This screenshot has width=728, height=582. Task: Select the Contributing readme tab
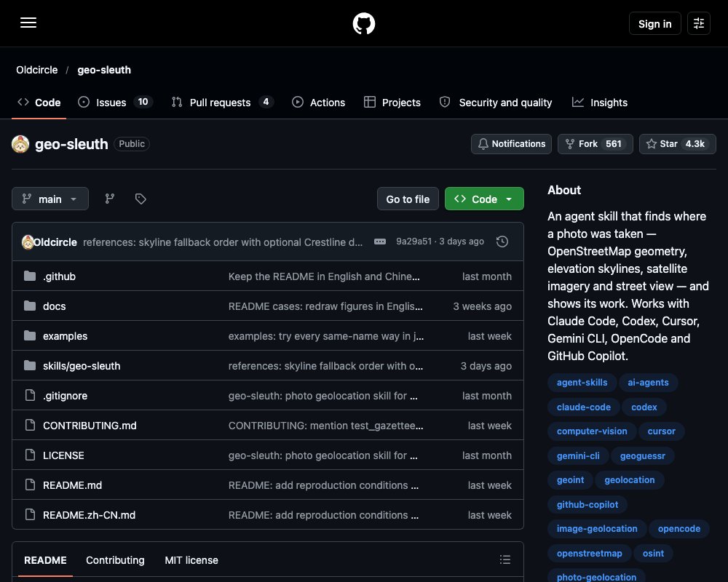(x=115, y=560)
